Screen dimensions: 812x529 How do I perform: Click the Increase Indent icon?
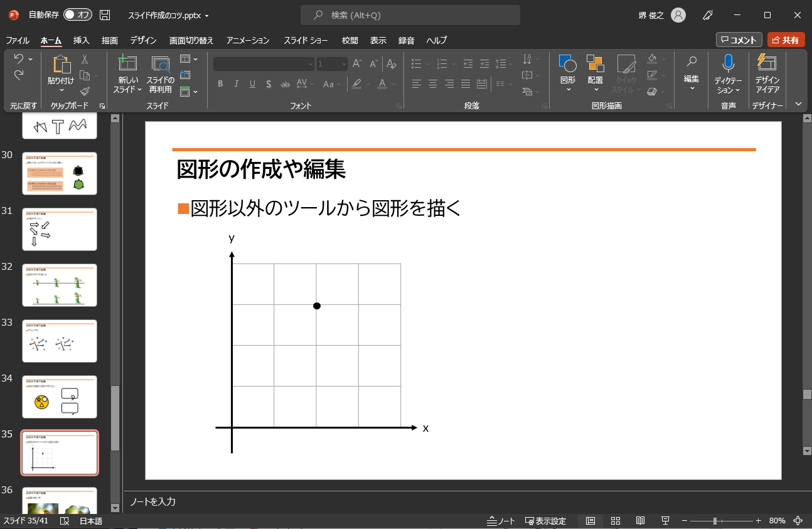[x=484, y=63]
